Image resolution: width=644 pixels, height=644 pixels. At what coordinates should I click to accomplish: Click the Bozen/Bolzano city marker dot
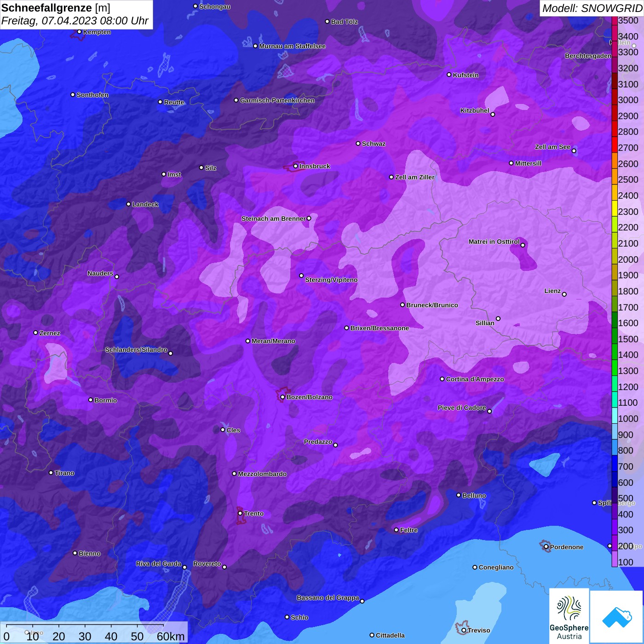point(283,397)
